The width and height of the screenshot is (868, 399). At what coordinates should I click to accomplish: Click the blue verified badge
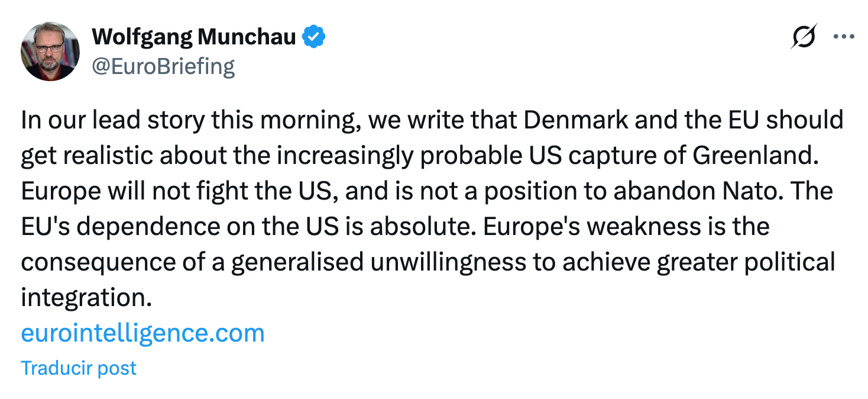(314, 37)
